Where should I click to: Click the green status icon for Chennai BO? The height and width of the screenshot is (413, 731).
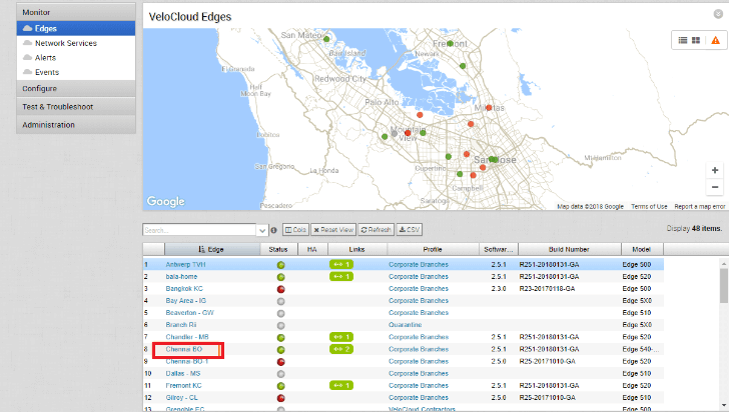[281, 350]
